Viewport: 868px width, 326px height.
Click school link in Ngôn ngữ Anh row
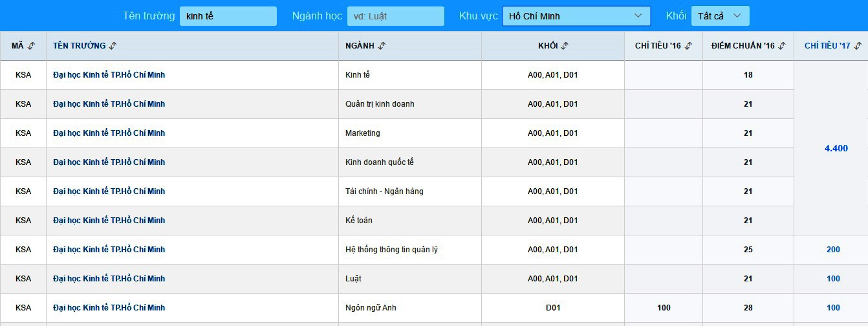coord(109,308)
